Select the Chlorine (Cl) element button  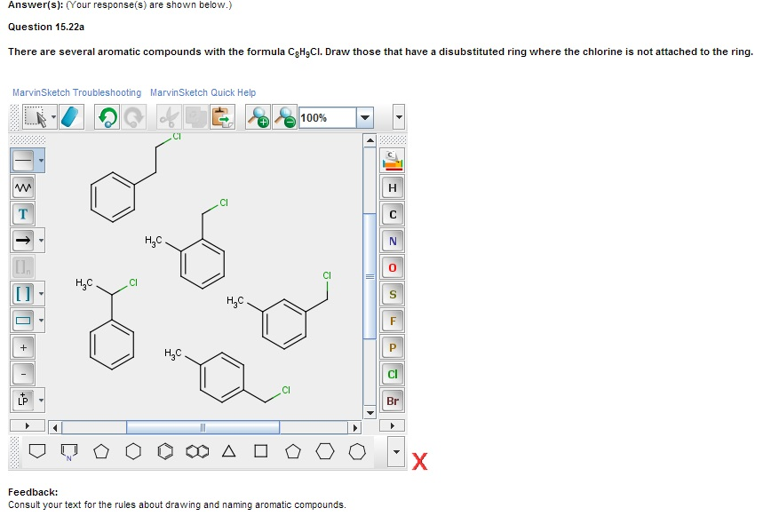tap(393, 374)
